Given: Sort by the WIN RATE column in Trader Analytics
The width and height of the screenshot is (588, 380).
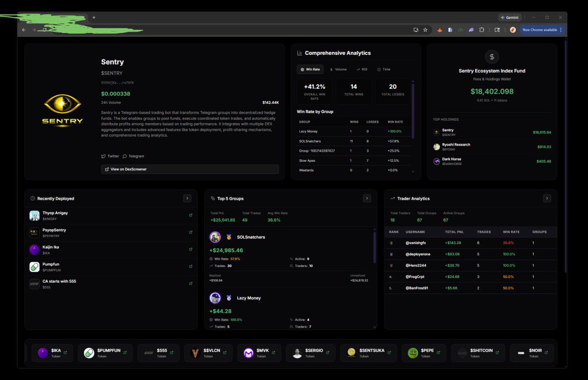Looking at the screenshot, I should point(510,231).
